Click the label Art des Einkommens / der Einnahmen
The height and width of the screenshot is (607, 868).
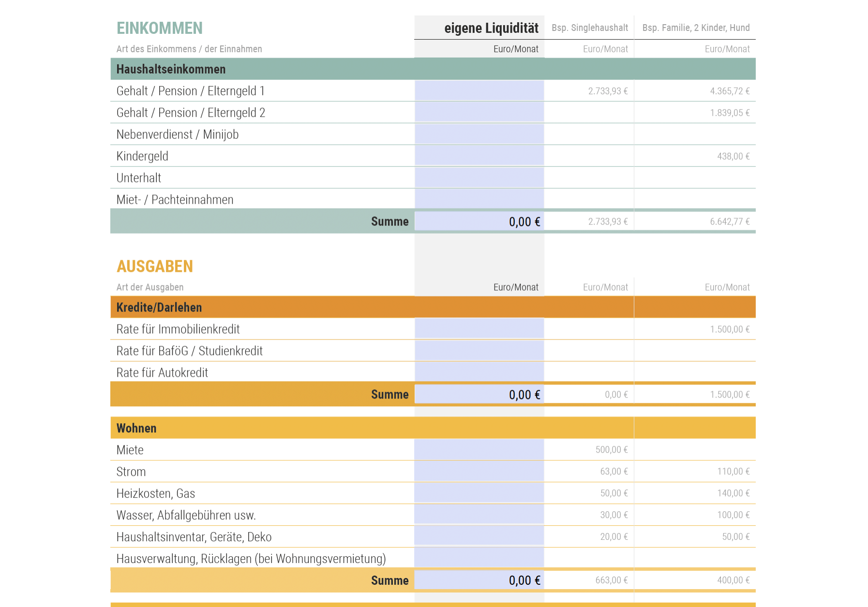click(x=189, y=49)
